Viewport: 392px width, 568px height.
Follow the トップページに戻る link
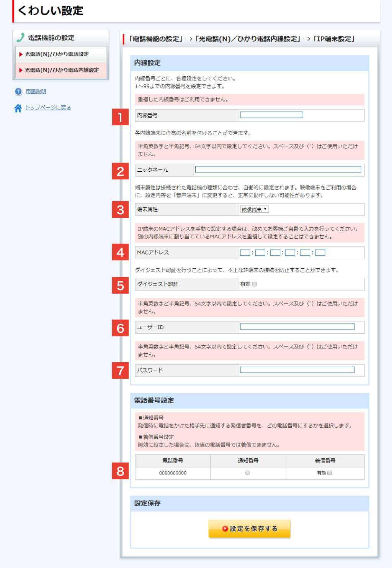pyautogui.click(x=48, y=108)
